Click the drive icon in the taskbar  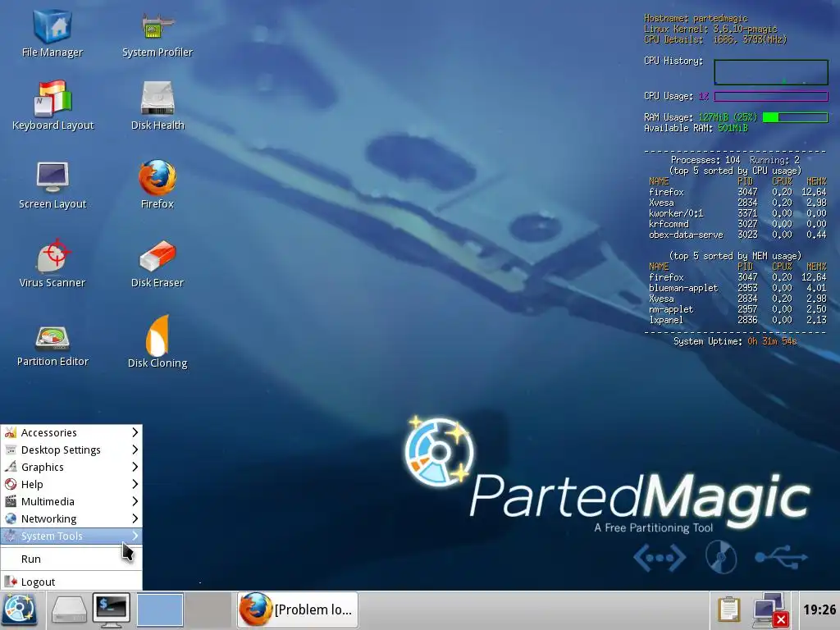pos(69,609)
